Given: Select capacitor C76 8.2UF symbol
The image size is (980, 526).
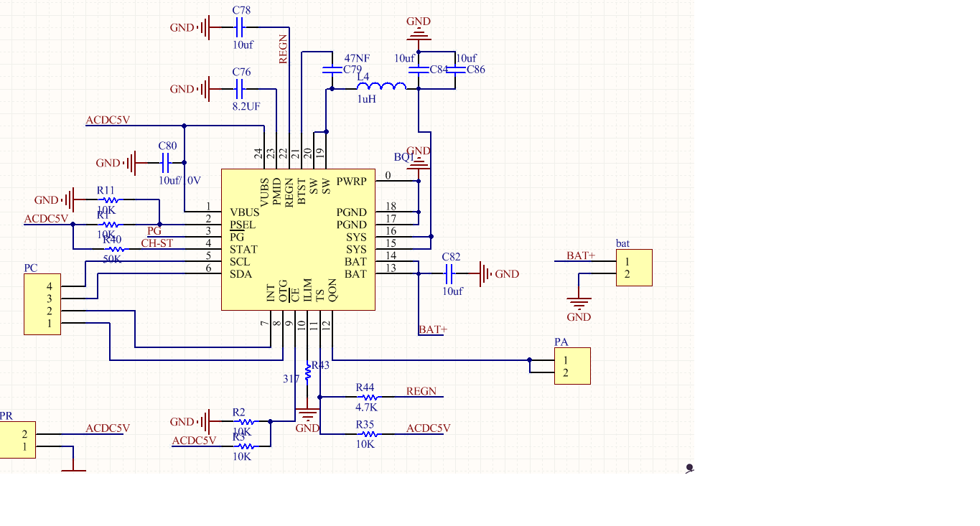Looking at the screenshot, I should (x=240, y=89).
